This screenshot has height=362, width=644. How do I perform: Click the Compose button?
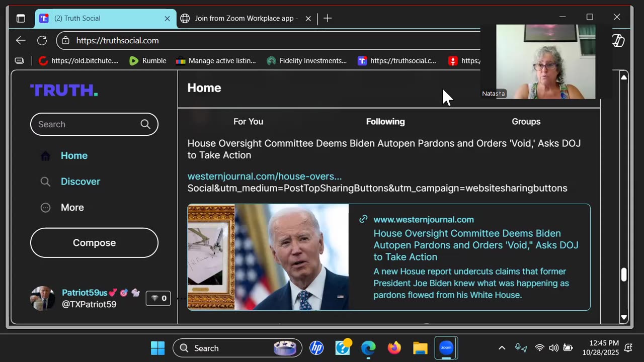click(94, 243)
